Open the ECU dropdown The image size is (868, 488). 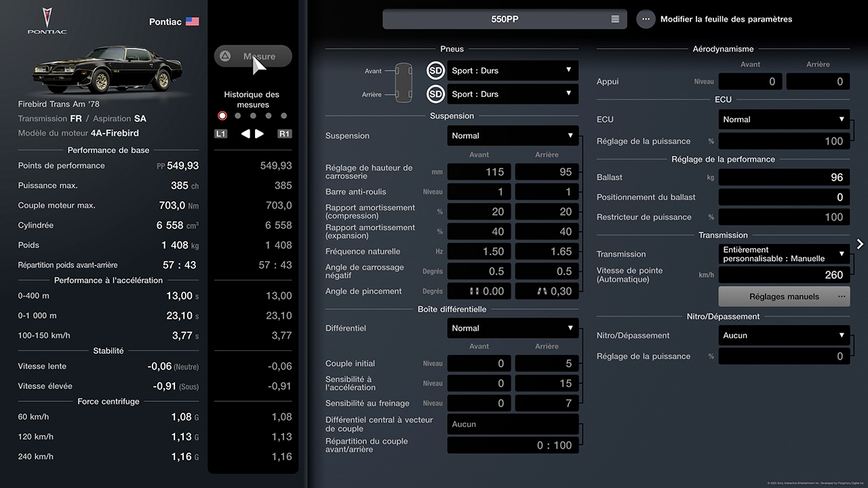[784, 119]
